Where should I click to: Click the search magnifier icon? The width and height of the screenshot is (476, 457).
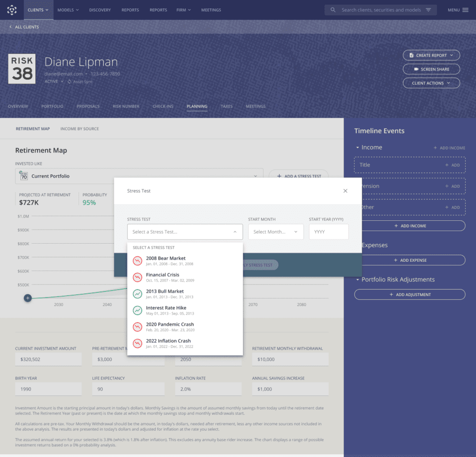[333, 10]
